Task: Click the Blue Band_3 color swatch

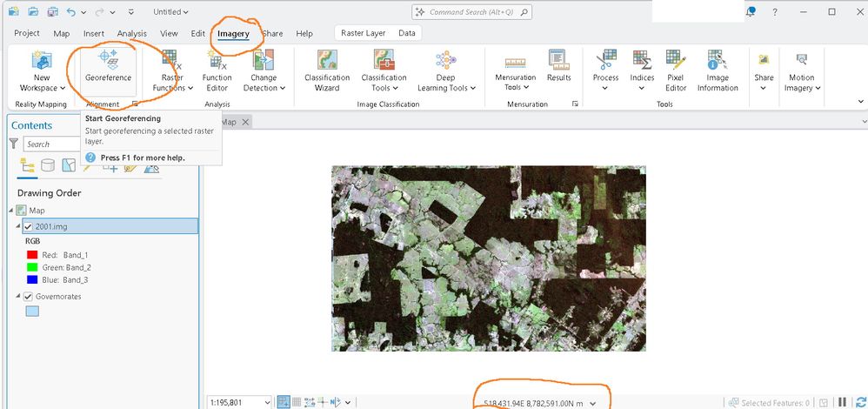Action: click(x=32, y=280)
